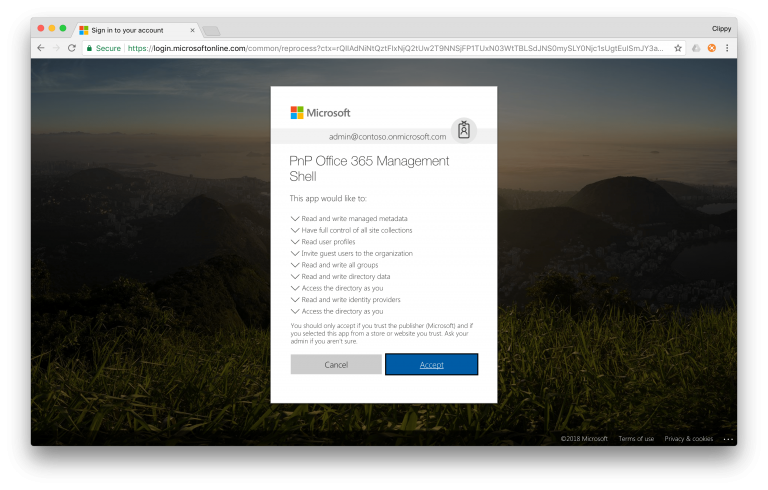
Task: Click the browser back arrow
Action: pos(41,48)
